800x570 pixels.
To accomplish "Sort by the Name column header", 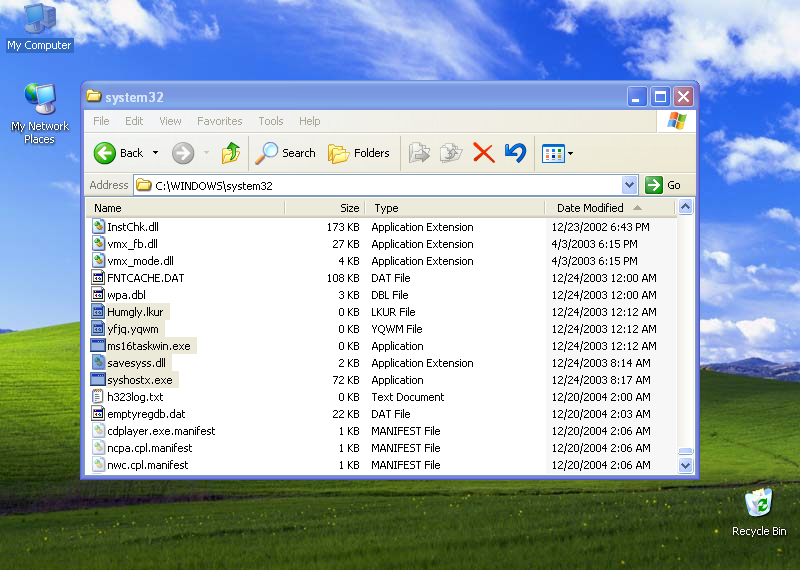I will 186,208.
